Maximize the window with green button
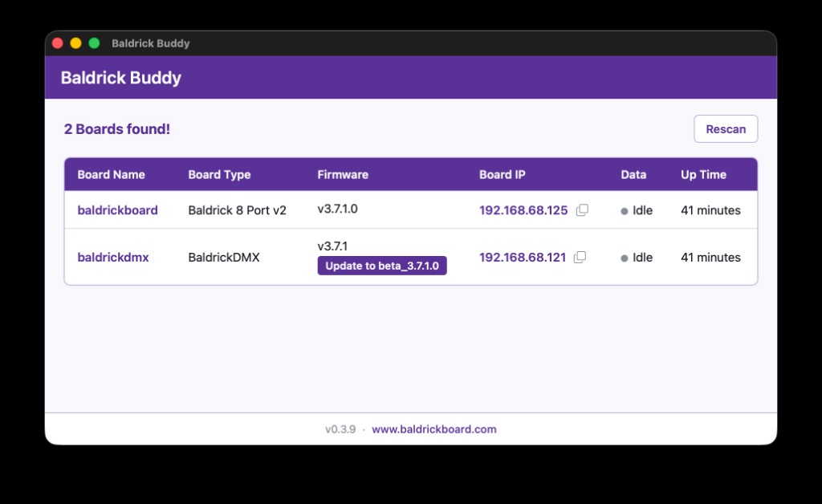The width and height of the screenshot is (822, 504). [95, 43]
